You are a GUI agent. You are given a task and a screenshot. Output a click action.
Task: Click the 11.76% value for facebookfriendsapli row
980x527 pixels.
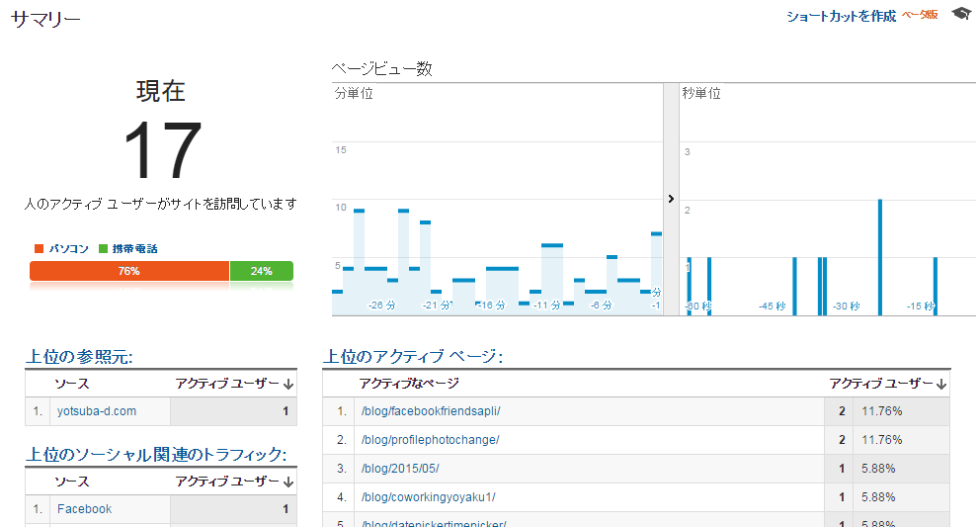pos(882,411)
